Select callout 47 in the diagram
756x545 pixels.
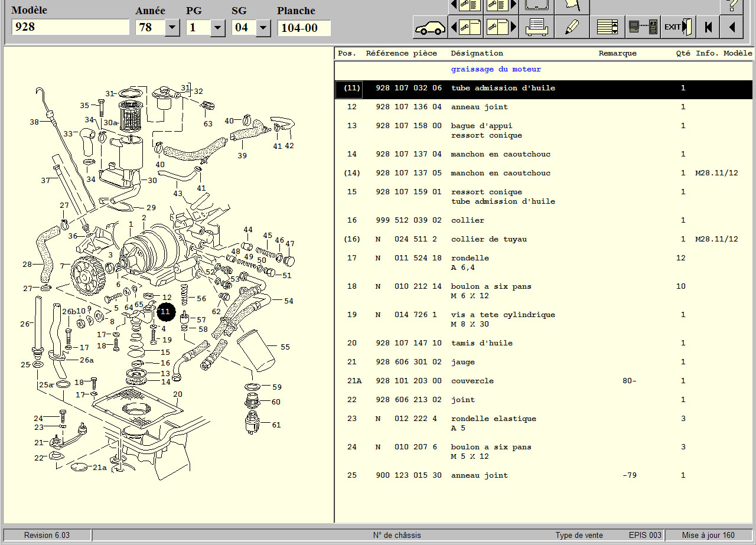pyautogui.click(x=290, y=243)
